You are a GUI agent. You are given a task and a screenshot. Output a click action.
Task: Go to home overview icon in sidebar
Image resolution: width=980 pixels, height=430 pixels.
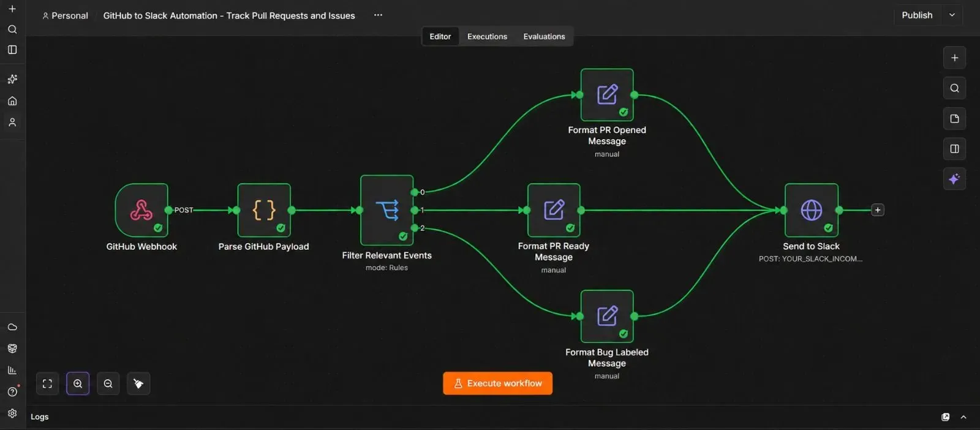pyautogui.click(x=12, y=101)
